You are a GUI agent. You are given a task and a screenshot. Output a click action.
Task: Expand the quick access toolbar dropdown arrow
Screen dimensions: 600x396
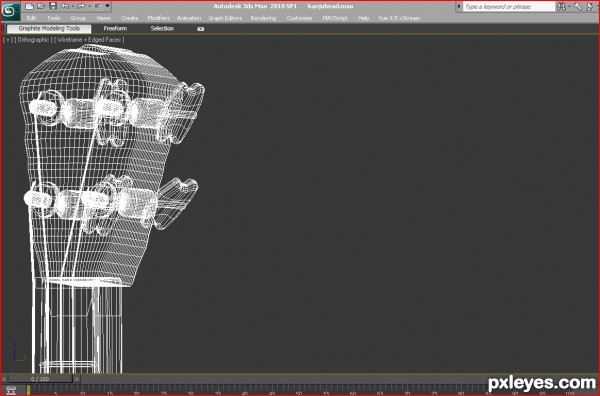[108, 6]
